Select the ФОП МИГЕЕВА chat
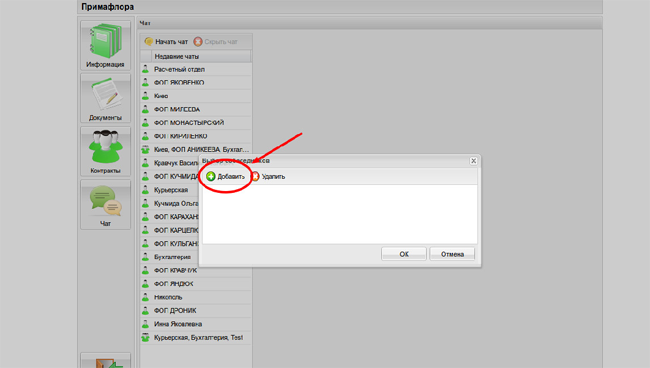The width and height of the screenshot is (650, 368). (x=196, y=109)
